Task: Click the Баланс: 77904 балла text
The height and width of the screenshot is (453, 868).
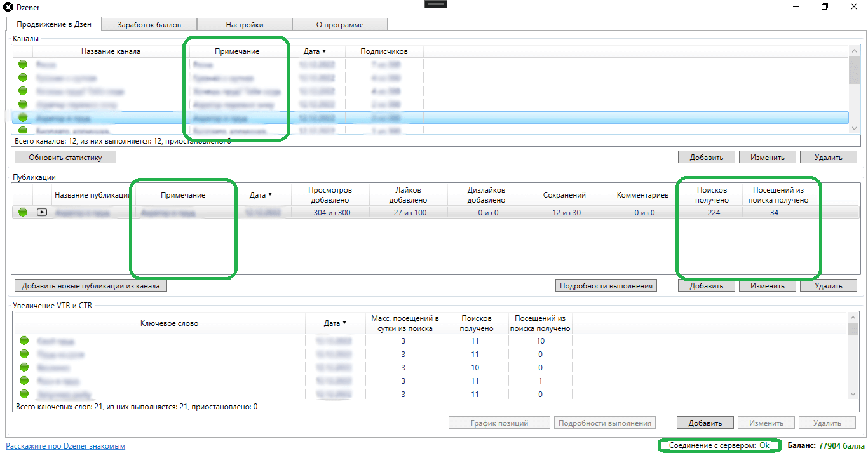Action: (x=825, y=446)
